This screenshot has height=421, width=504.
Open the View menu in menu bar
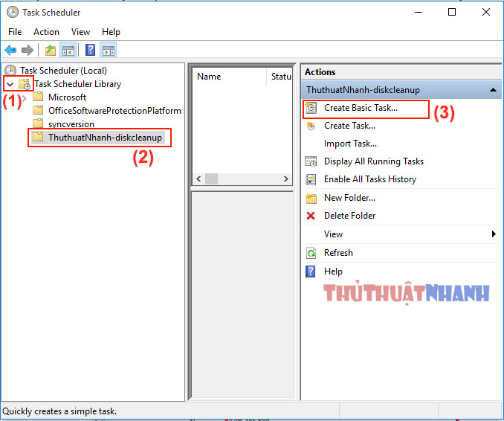(x=80, y=32)
